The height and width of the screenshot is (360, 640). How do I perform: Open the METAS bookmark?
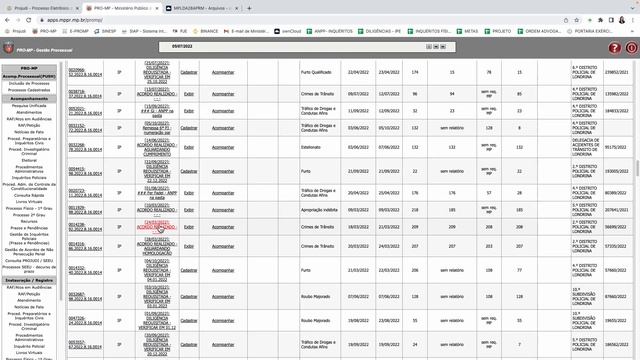coord(467,31)
